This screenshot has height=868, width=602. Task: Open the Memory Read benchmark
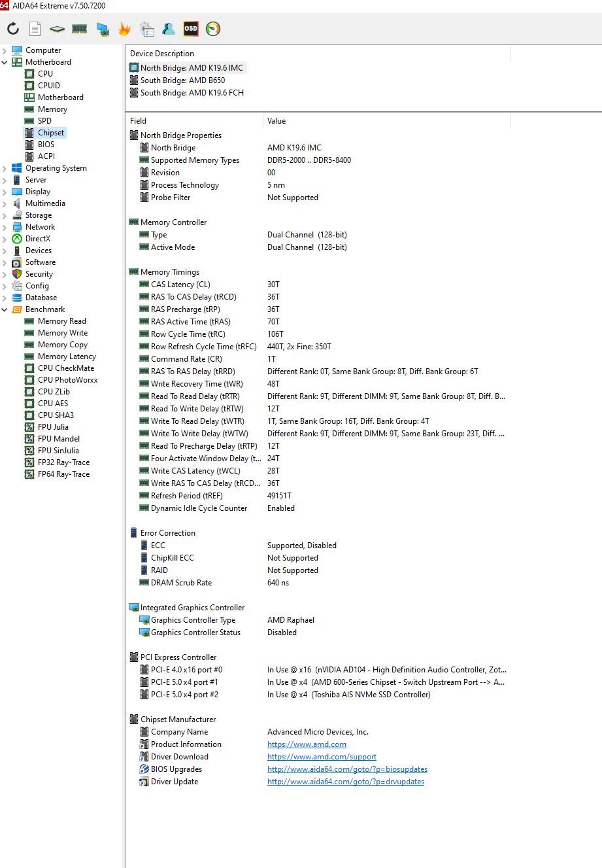(62, 321)
